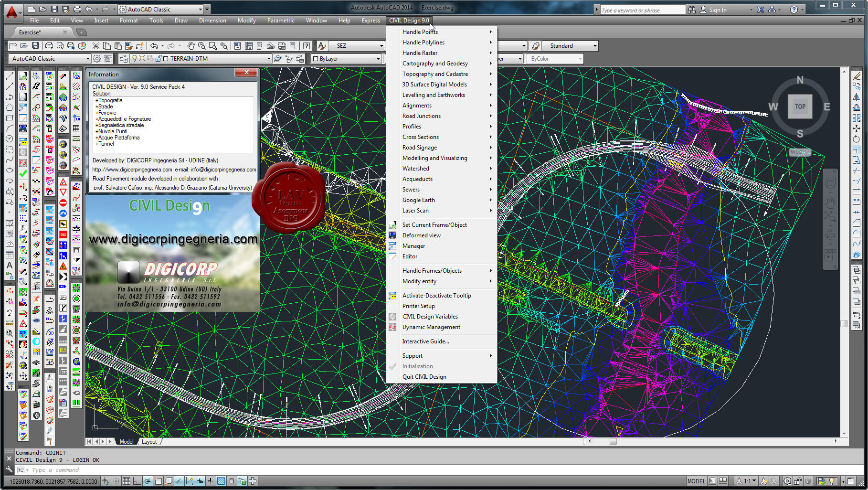Click the TERRAIN-DTM layer color swatch
868x490 pixels.
pos(165,59)
